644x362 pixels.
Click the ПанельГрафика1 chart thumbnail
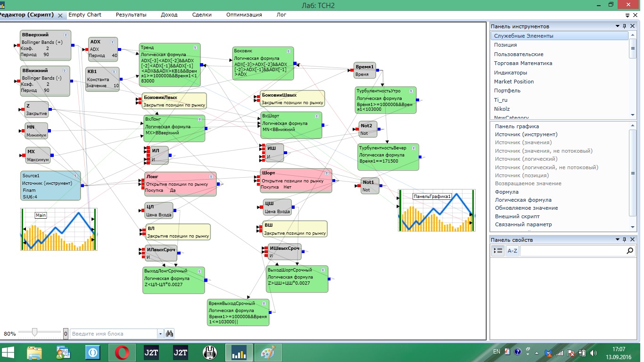coord(437,211)
